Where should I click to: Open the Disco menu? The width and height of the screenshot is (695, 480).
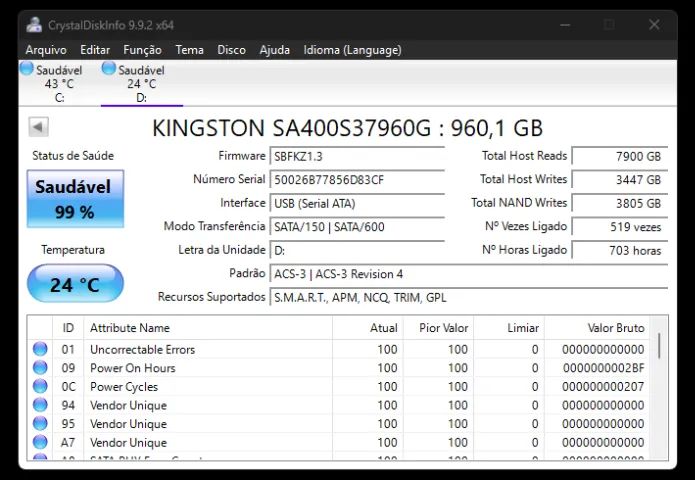pos(231,50)
